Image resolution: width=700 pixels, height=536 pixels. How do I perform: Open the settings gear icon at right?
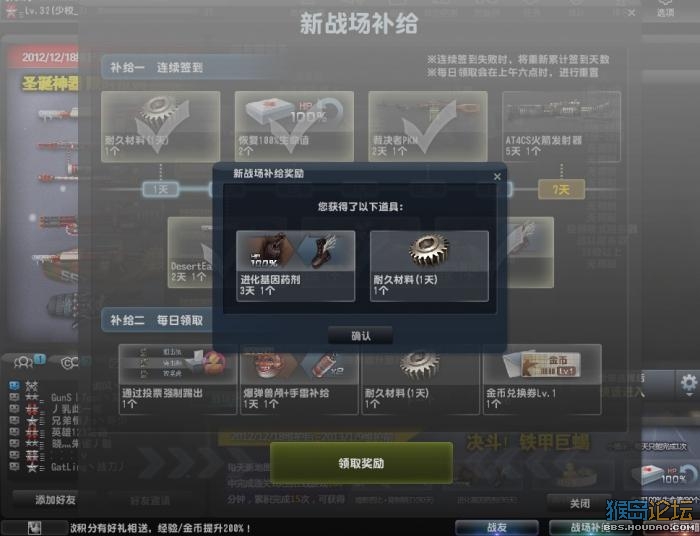click(x=688, y=383)
